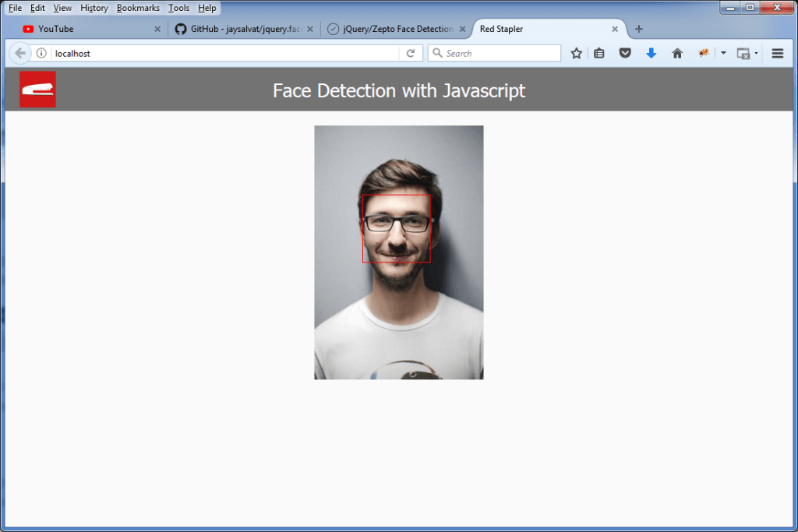Image resolution: width=798 pixels, height=532 pixels.
Task: Expand the forget-button dropdown arrow
Action: [x=755, y=53]
